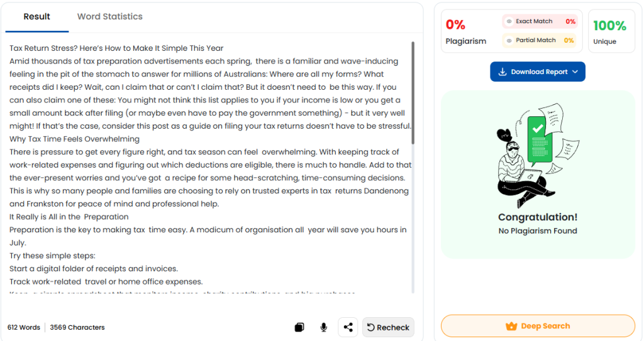Click the 0% Plagiarism score
The height and width of the screenshot is (341, 644).
[456, 25]
